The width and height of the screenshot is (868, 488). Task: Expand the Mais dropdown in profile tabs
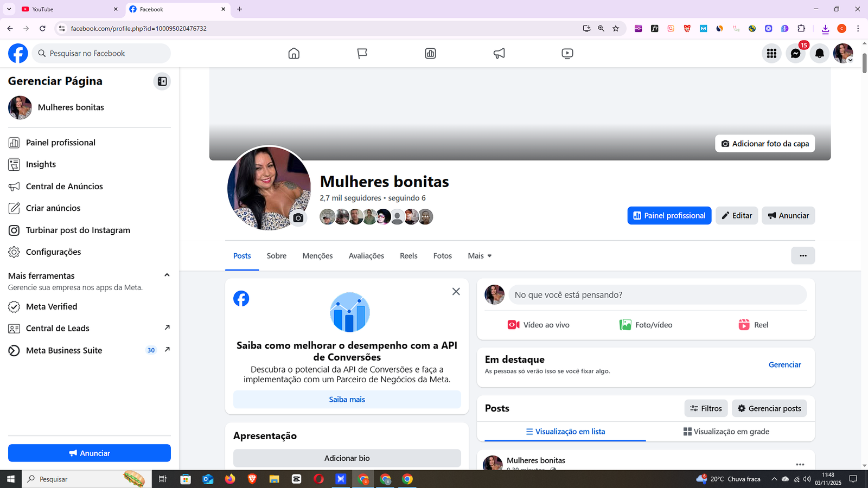pos(480,255)
